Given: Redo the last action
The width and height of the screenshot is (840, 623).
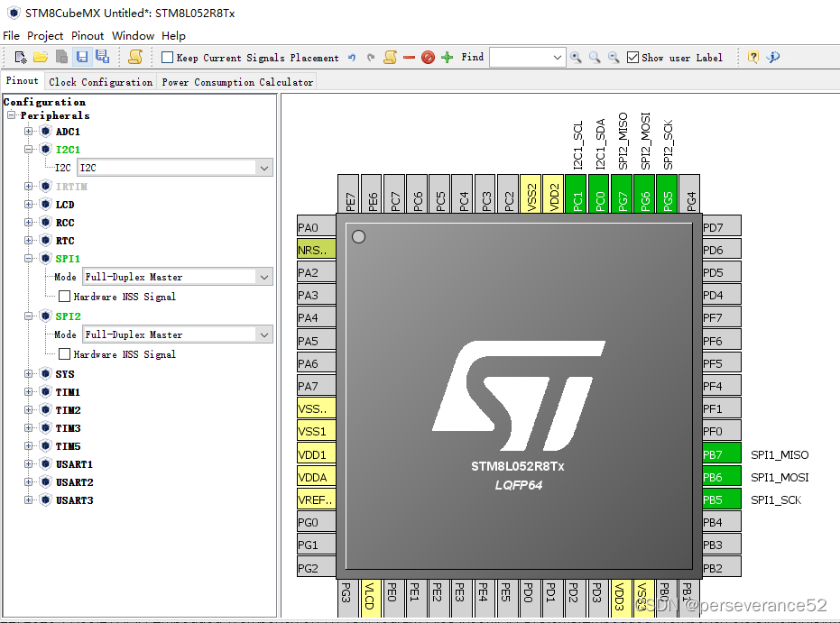Looking at the screenshot, I should [370, 57].
